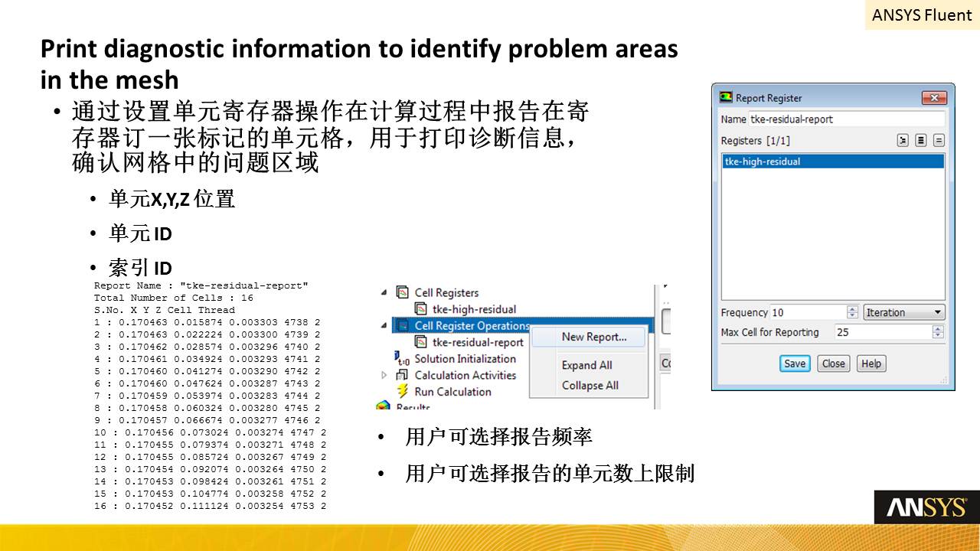Close the Report Register window with X

pos(935,98)
